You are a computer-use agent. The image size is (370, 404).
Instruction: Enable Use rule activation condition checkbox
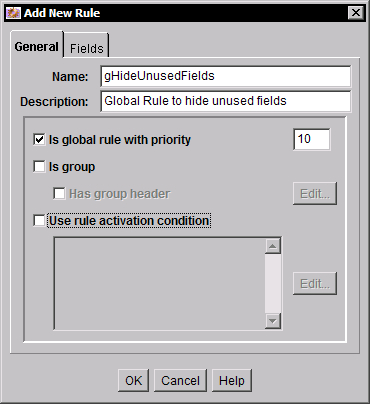pyautogui.click(x=39, y=220)
